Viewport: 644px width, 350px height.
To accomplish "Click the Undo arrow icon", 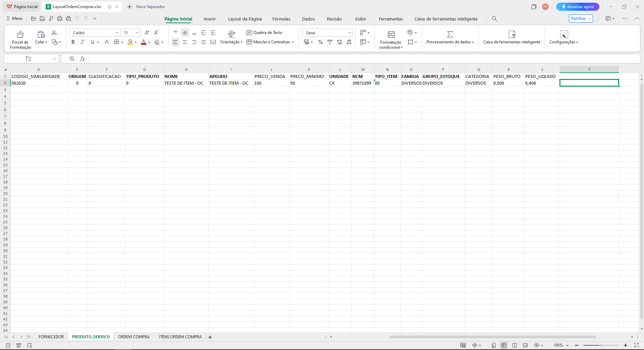I will 77,18.
